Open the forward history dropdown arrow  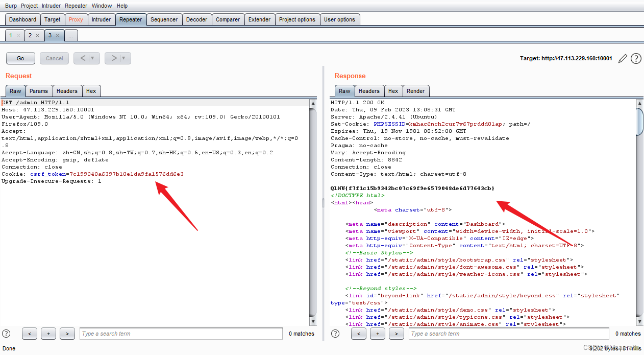(x=124, y=58)
